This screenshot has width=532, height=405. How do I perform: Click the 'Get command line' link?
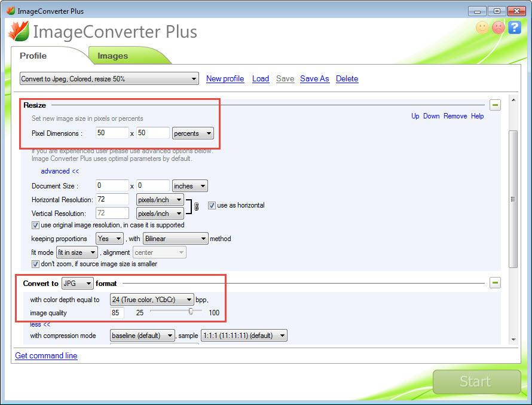46,355
